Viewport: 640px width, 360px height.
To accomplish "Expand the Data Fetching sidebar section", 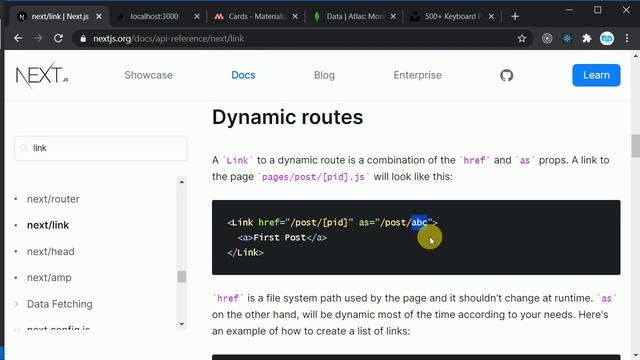I will click(x=60, y=304).
